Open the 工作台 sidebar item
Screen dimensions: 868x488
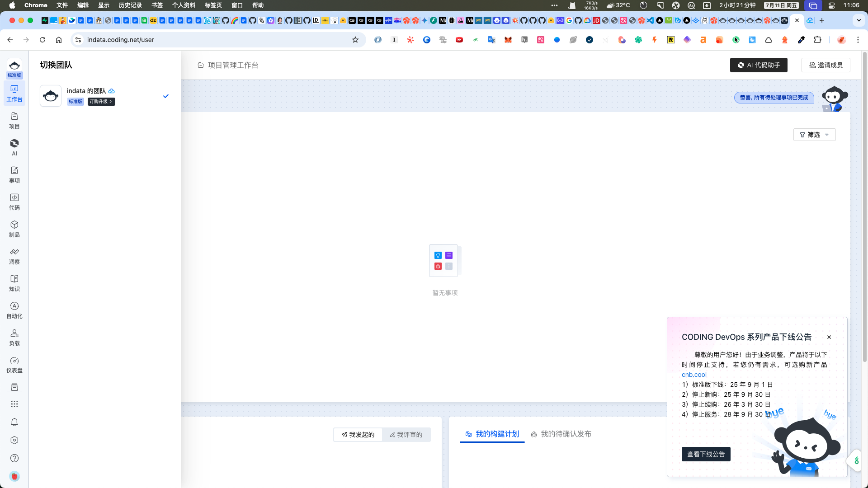(x=14, y=94)
